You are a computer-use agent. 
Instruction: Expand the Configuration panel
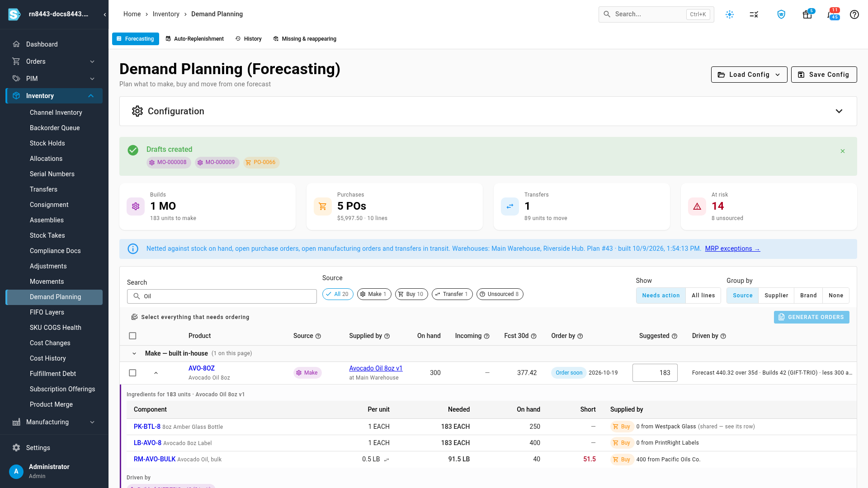[x=839, y=111]
